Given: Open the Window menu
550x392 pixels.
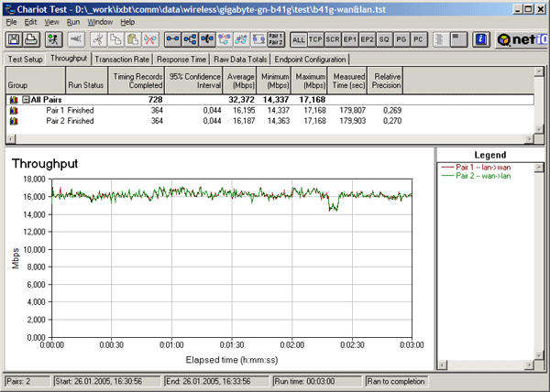Looking at the screenshot, I should 101,21.
